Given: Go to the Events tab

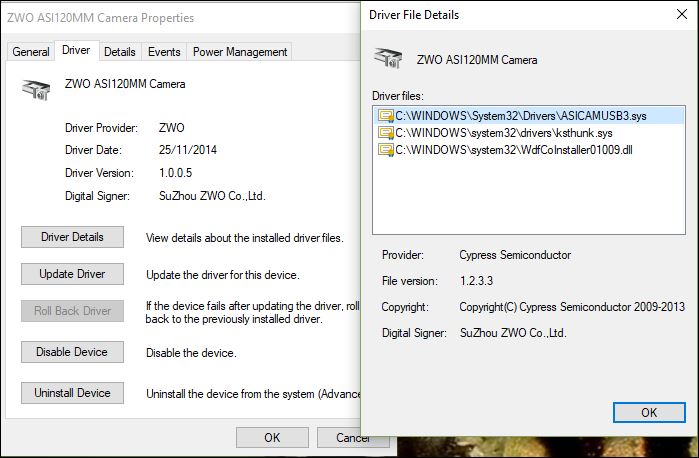Looking at the screenshot, I should click(164, 52).
